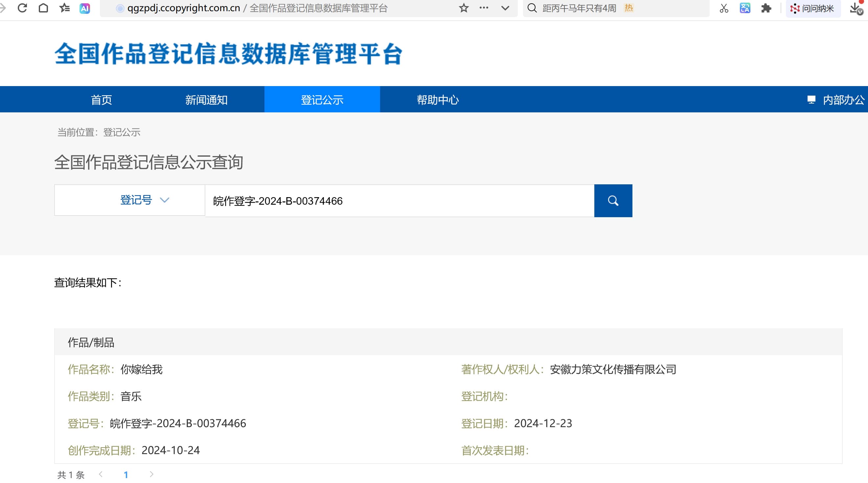This screenshot has height=483, width=868.
Task: Click the 问问纳米 toolbar button
Action: (x=812, y=8)
